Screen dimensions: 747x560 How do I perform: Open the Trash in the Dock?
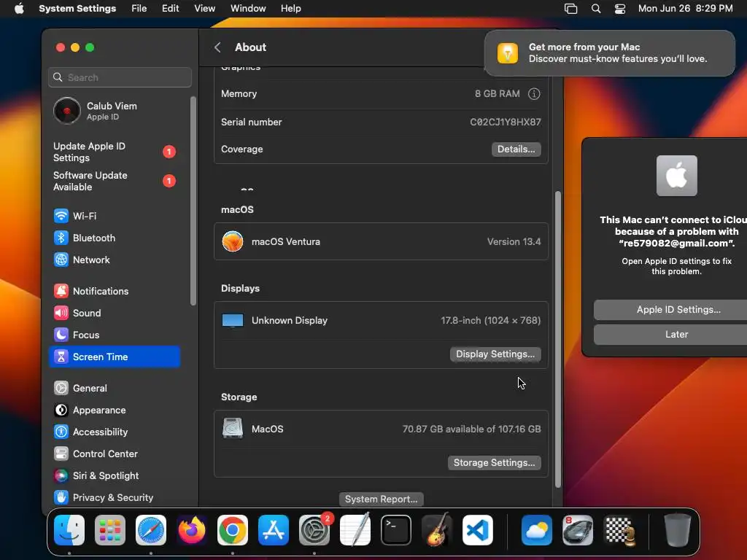click(x=678, y=530)
